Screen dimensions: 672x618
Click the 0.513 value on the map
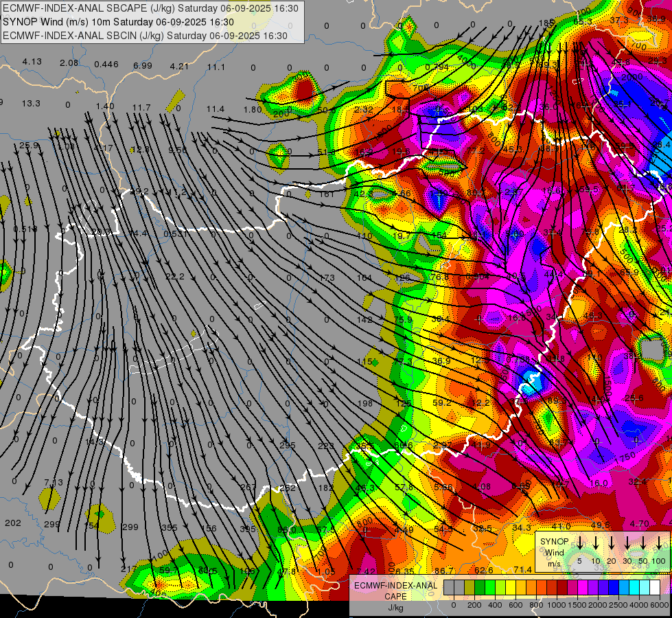pos(25,229)
